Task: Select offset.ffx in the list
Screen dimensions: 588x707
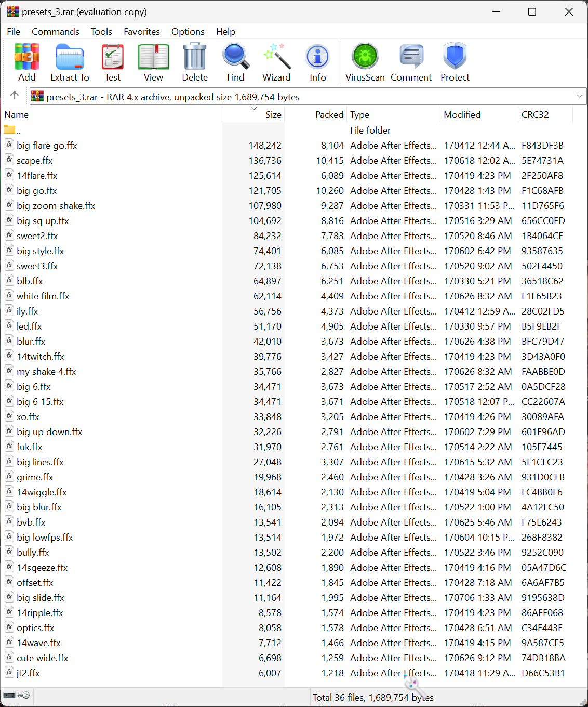Action: point(35,583)
